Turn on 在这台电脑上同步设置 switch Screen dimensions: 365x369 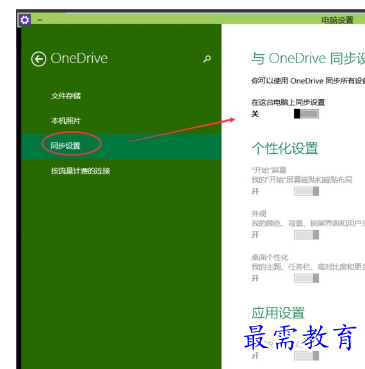(306, 114)
